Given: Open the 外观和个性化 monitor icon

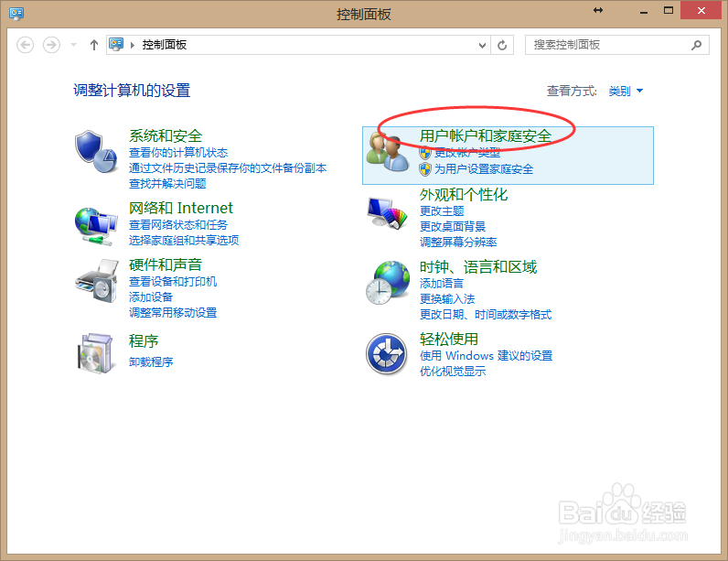Looking at the screenshot, I should (x=387, y=212).
